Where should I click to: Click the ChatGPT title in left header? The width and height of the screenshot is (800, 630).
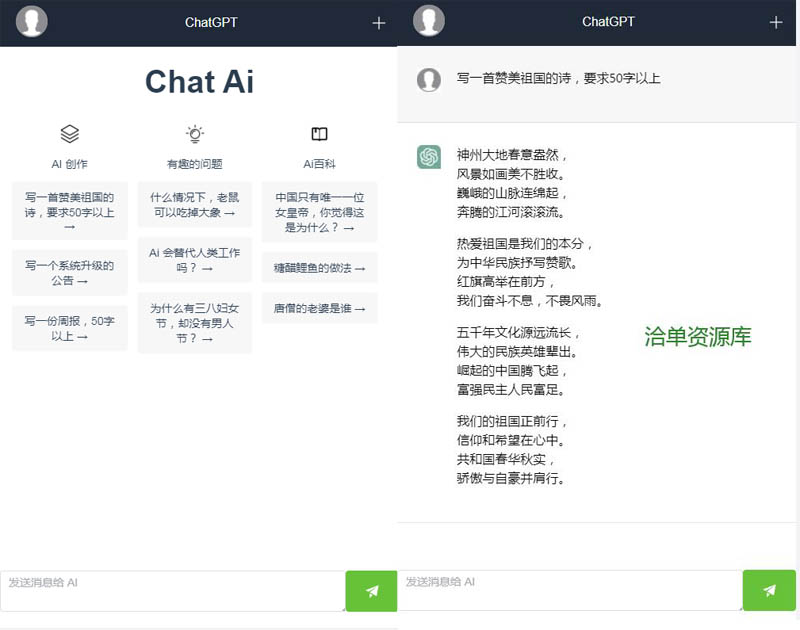(211, 22)
